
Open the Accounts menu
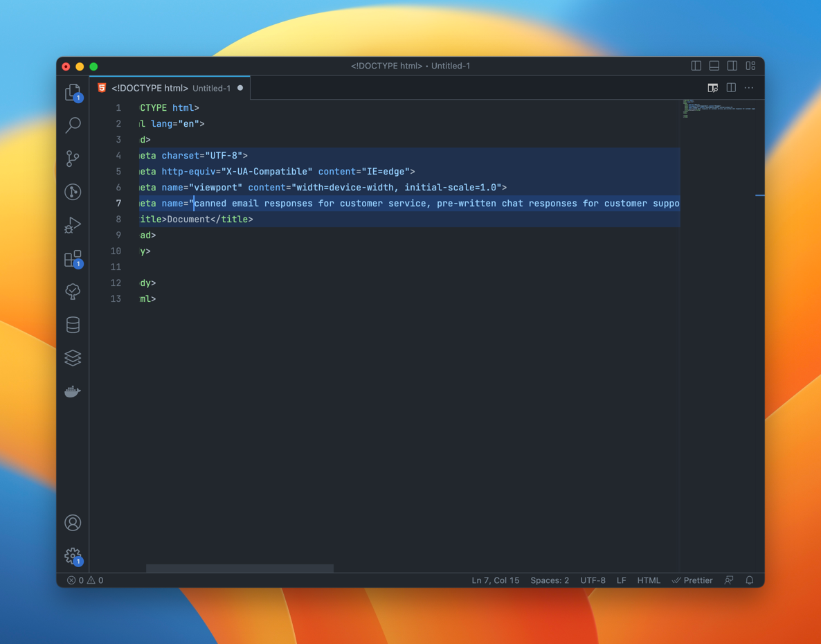[x=73, y=523]
